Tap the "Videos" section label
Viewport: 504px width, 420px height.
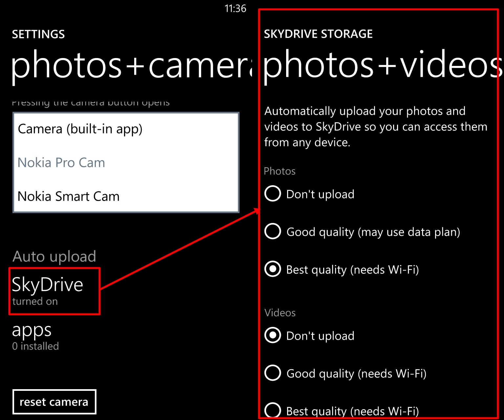click(280, 313)
